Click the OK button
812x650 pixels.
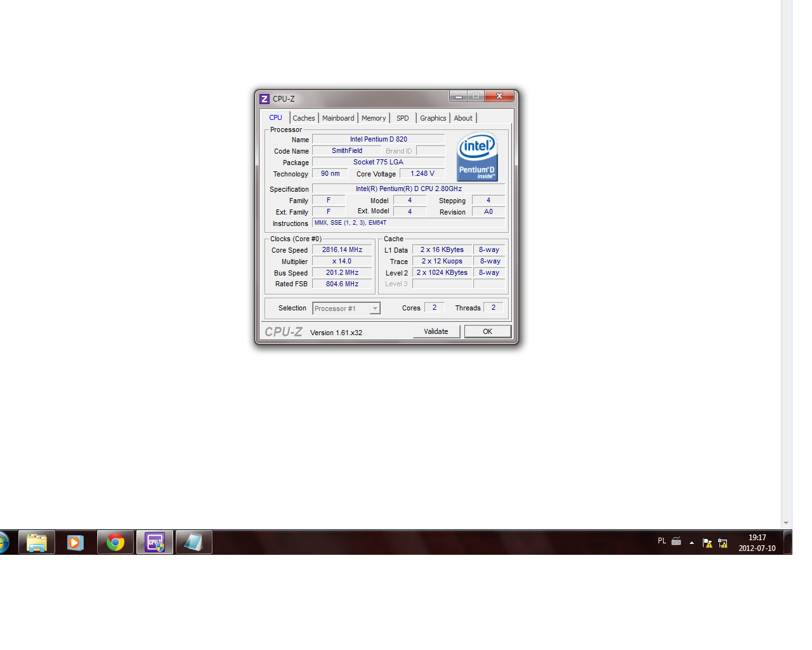[x=487, y=331]
